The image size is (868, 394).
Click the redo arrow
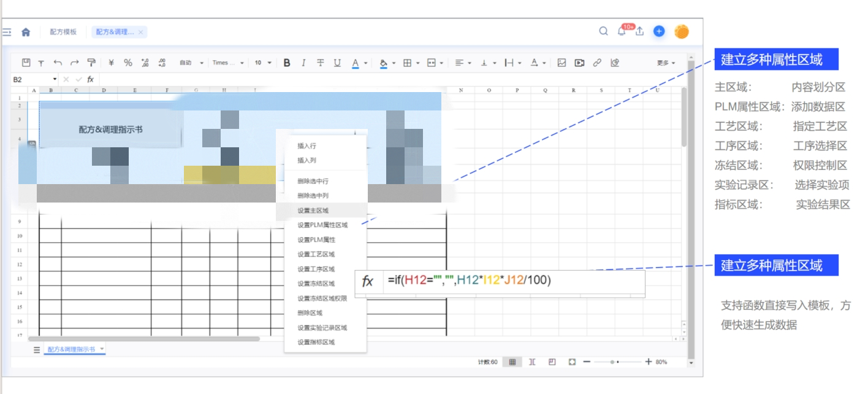click(x=74, y=63)
